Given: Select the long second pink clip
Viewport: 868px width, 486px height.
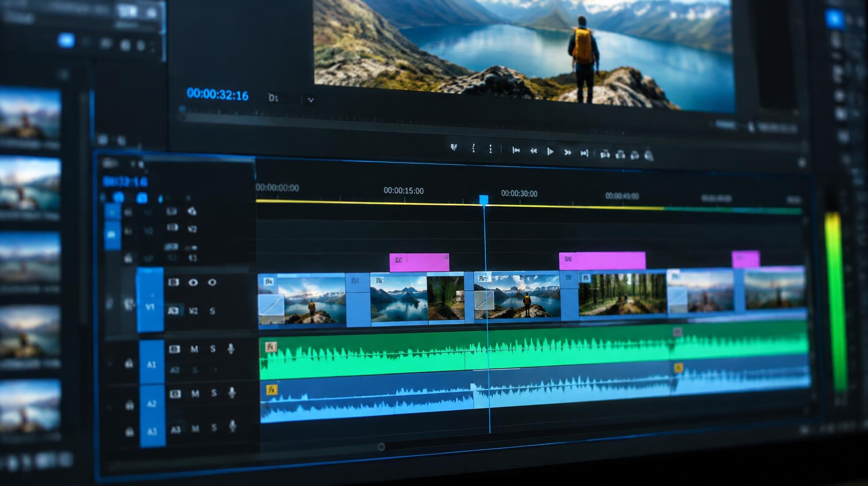Looking at the screenshot, I should point(602,260).
